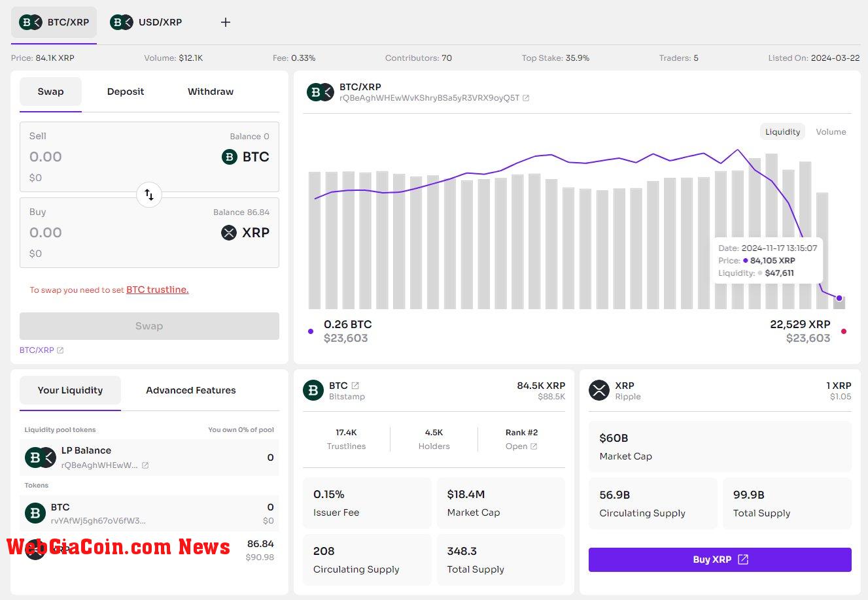This screenshot has width=868, height=600.
Task: Click pool address rQBeAghWHEwWvKShry text
Action: click(429, 98)
